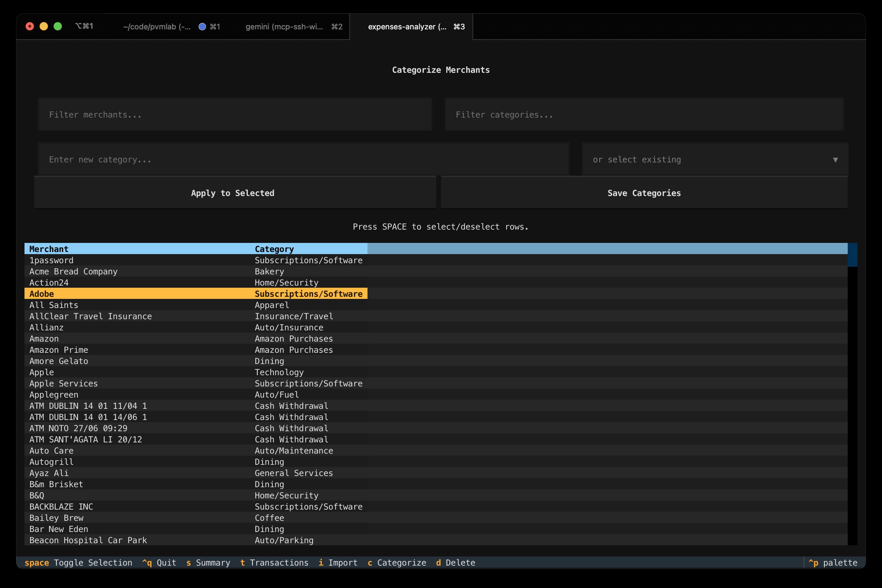Image resolution: width=882 pixels, height=588 pixels.
Task: Click the Categorize command in the footer
Action: (397, 562)
